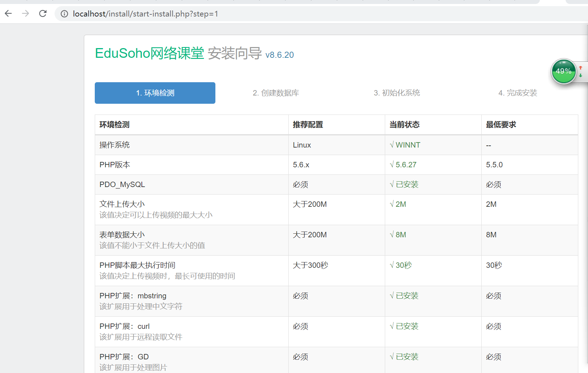Select the "表单数据大小" row label

tap(122, 235)
